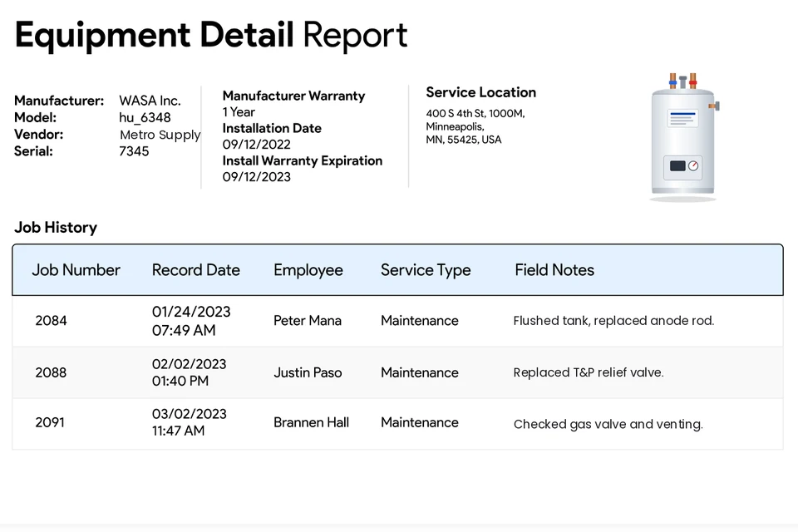Viewport: 798px width, 532px height.
Task: Click record date 03/02/2023 11:47 AM
Action: (x=190, y=422)
